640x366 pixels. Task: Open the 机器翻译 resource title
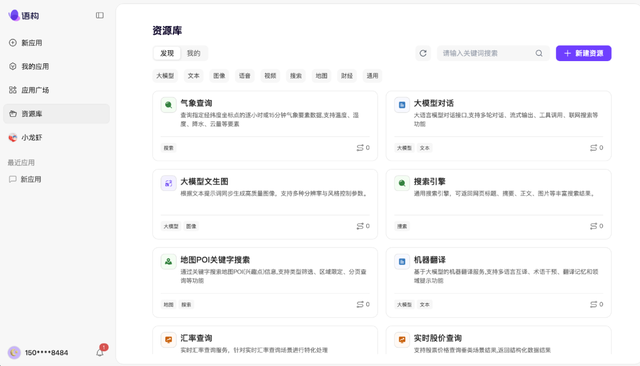(429, 260)
